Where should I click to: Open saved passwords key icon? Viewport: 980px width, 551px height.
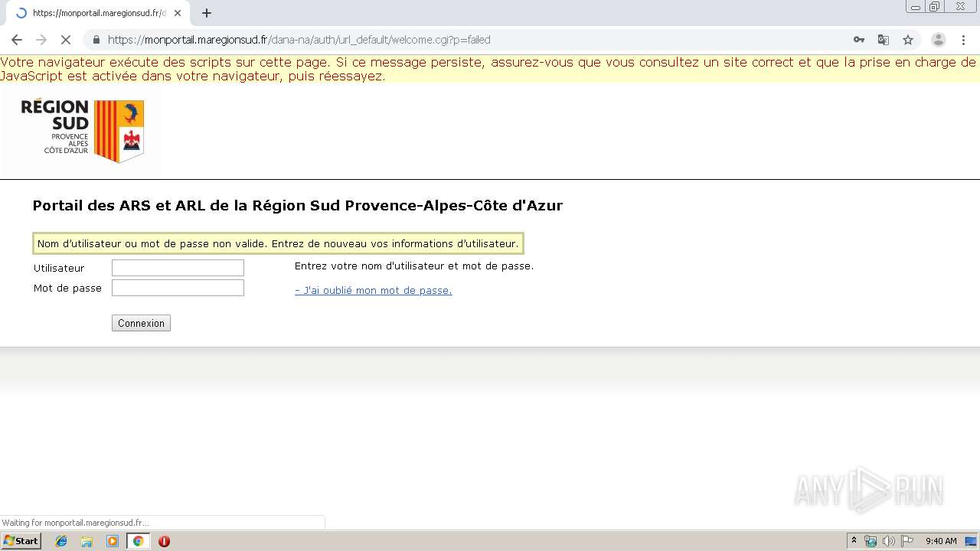[859, 40]
